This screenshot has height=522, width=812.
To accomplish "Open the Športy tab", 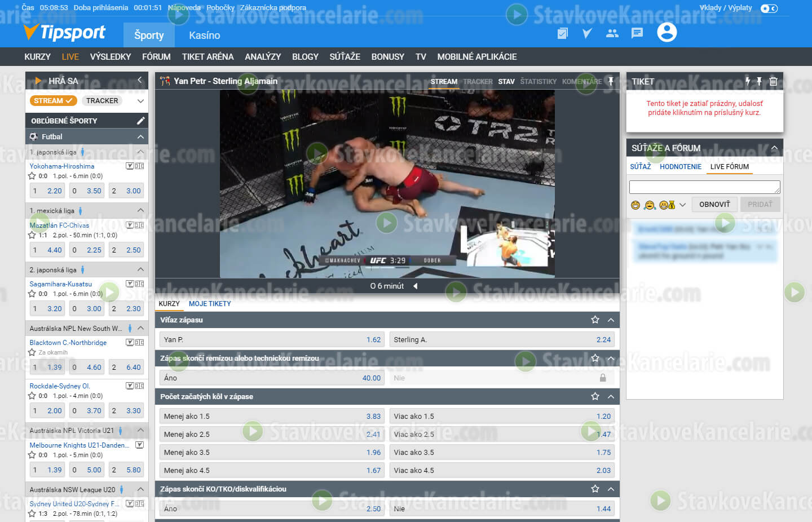I will 149,35.
